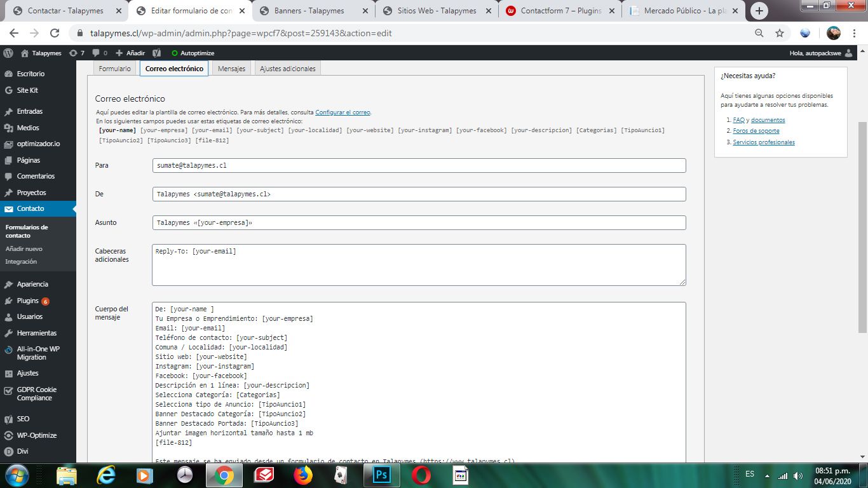Viewport: 868px width, 488px height.
Task: Open Herramientas in the sidebar
Action: click(38, 333)
